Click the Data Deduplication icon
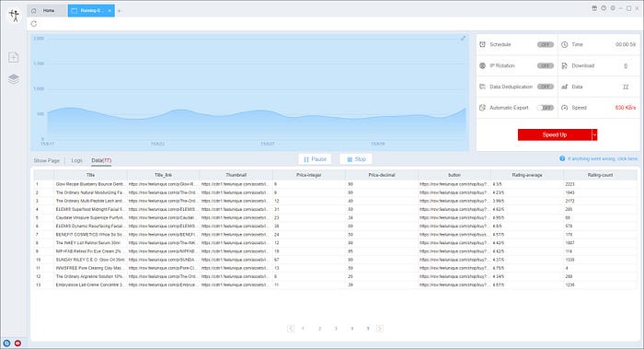The height and width of the screenshot is (349, 644). pyautogui.click(x=483, y=87)
